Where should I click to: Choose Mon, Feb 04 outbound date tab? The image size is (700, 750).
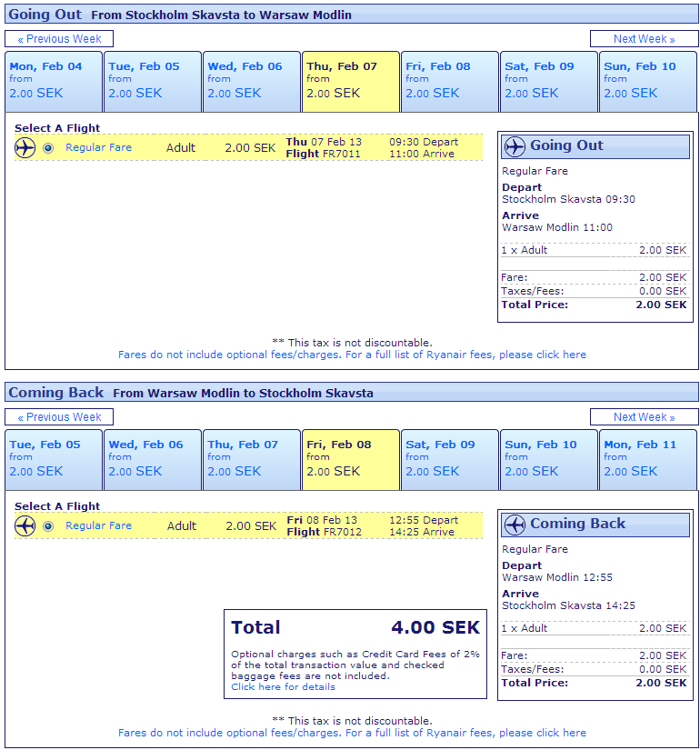click(53, 81)
